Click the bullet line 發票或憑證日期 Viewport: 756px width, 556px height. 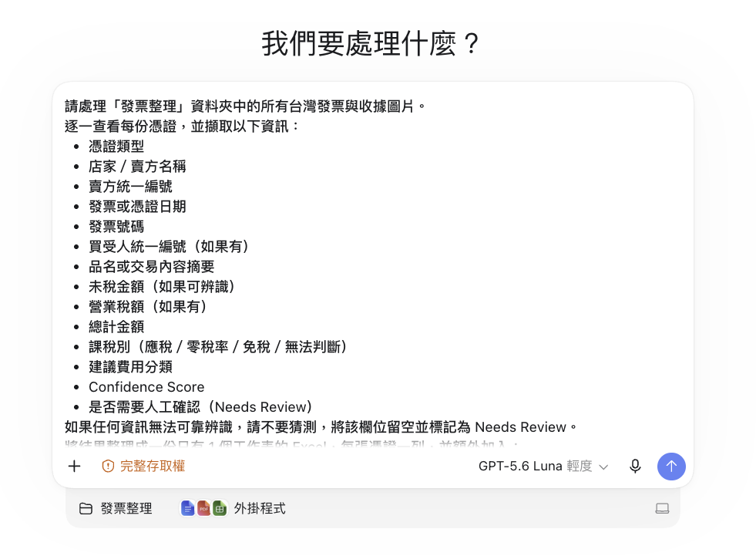point(137,207)
